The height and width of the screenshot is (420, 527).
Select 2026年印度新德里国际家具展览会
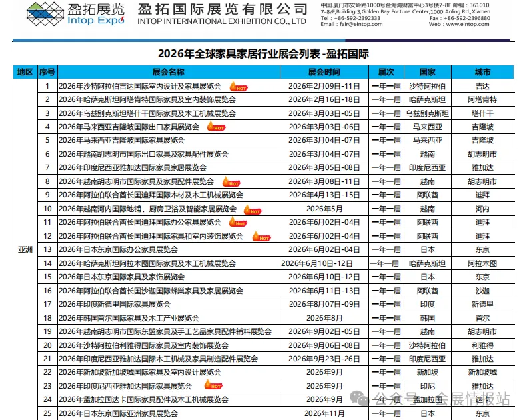click(115, 304)
